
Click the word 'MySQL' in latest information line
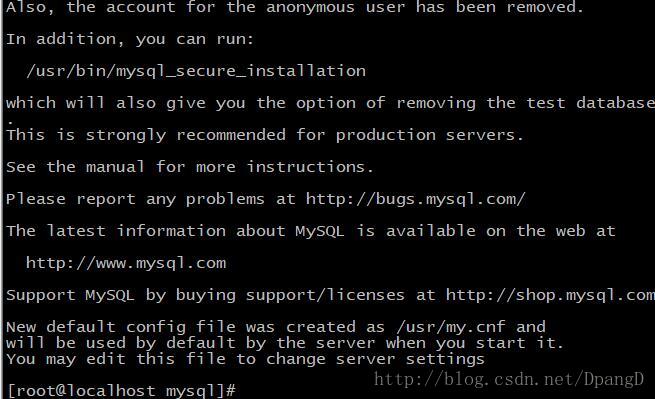(320, 231)
